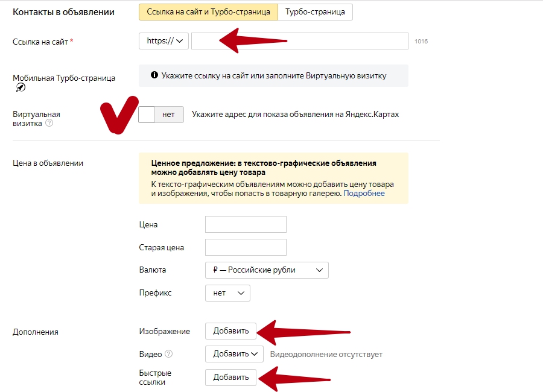Expand the Валюта currency dropdown
Screen dimensions: 543x392
click(x=267, y=270)
